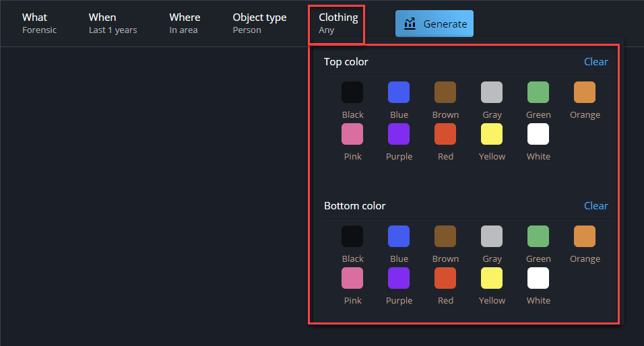Viewport: 644px width, 346px height.
Task: Open the Object type filter
Action: (259, 23)
